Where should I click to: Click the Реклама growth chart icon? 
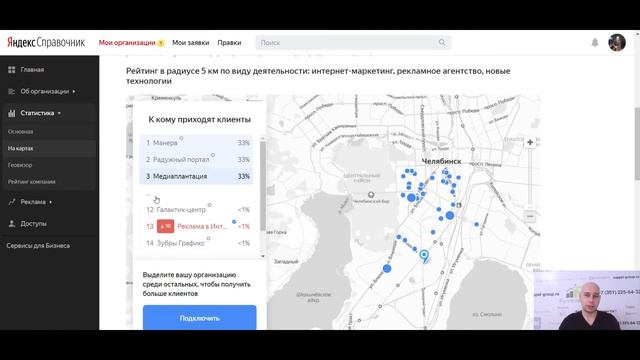pos(11,202)
